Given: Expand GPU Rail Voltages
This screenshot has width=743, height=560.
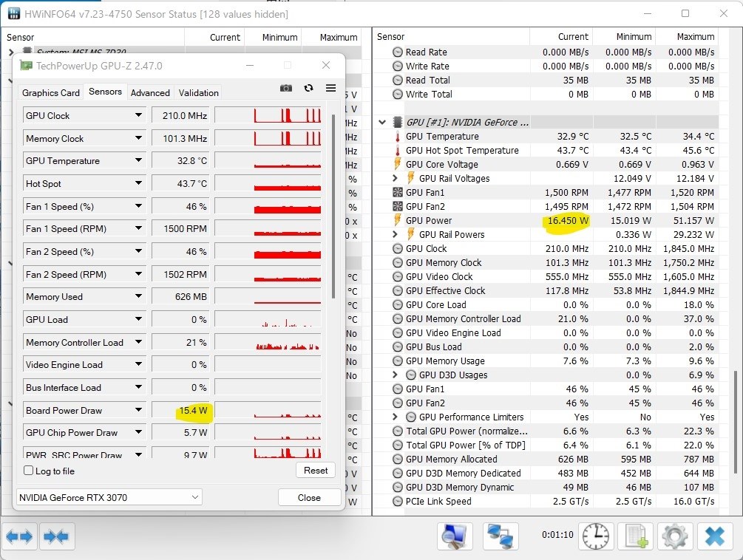Looking at the screenshot, I should [396, 179].
